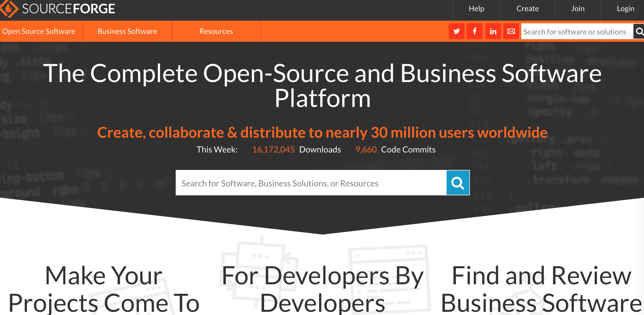Click the top-right header search magnifier
The image size is (644, 315).
point(639,31)
